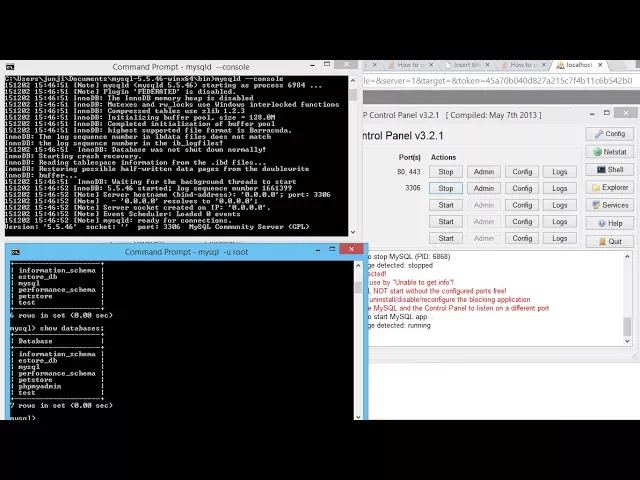Open Config from the control panel sidebar
Screen dimensions: 640x480
pos(610,134)
